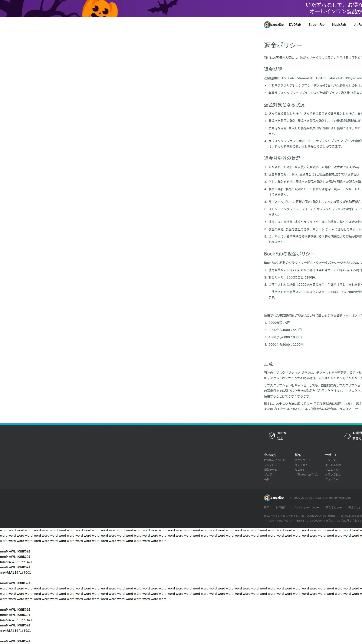Click the DVDFab logo in header
This screenshot has height=644, width=362.
[x=274, y=25]
